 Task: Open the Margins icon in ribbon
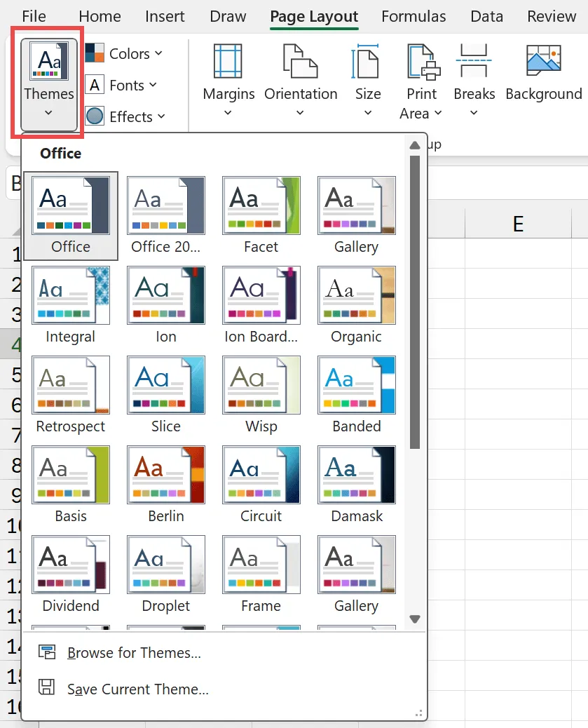[228, 61]
